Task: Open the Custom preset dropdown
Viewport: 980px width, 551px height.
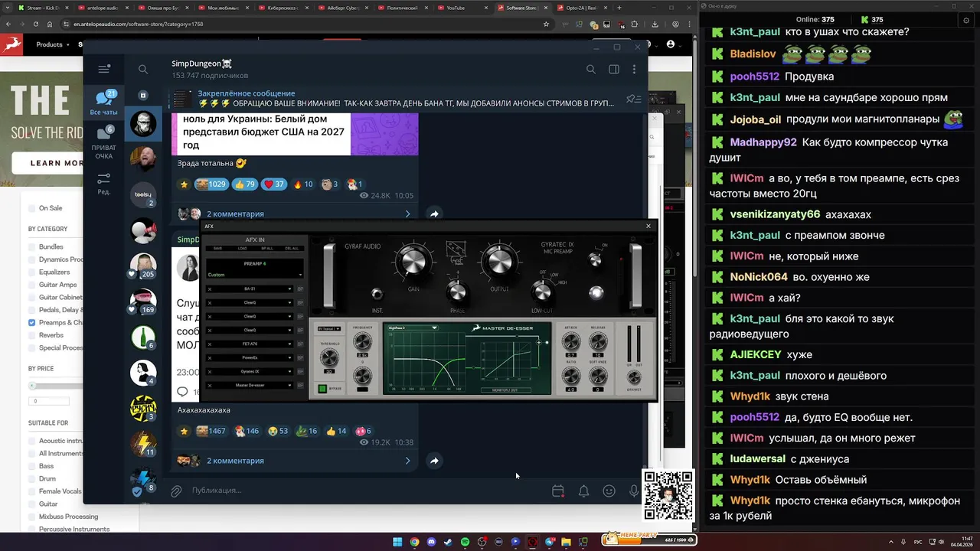Action: coord(255,275)
